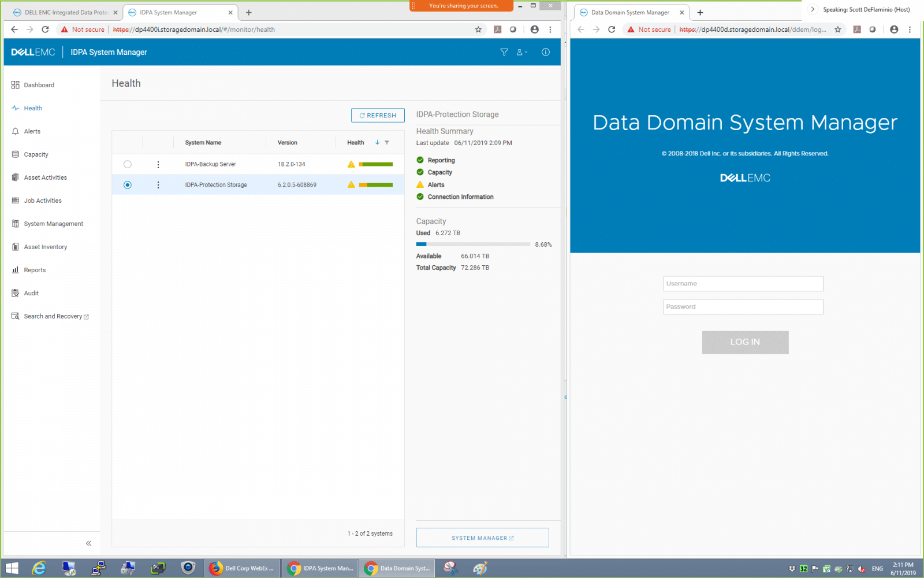This screenshot has height=578, width=924.
Task: Click health bar of IDPA-Protection Storage
Action: [375, 185]
